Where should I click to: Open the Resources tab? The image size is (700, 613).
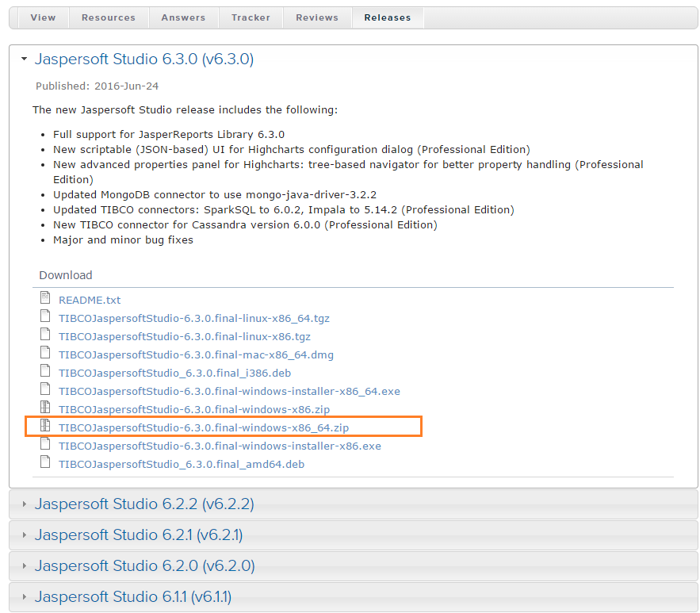coord(108,17)
